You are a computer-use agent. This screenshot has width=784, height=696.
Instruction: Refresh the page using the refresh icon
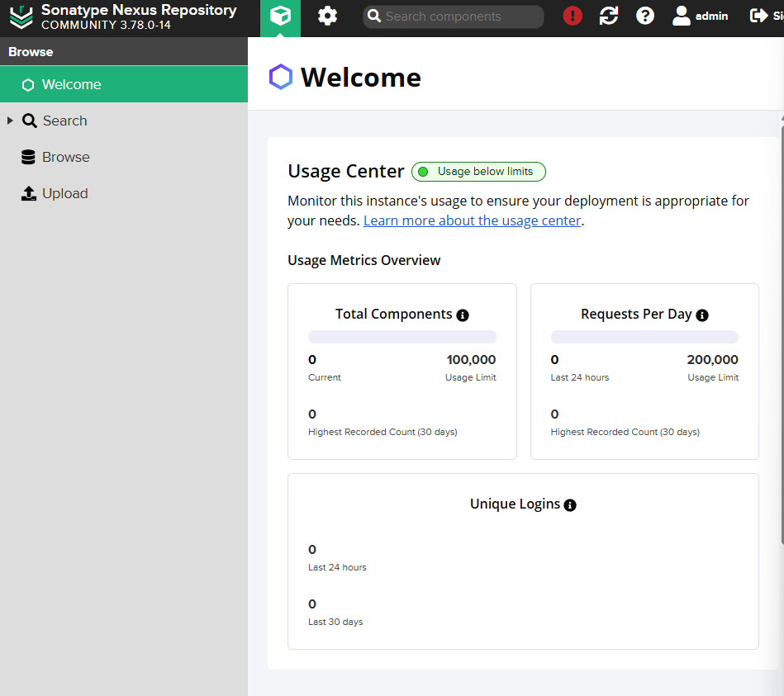[609, 17]
